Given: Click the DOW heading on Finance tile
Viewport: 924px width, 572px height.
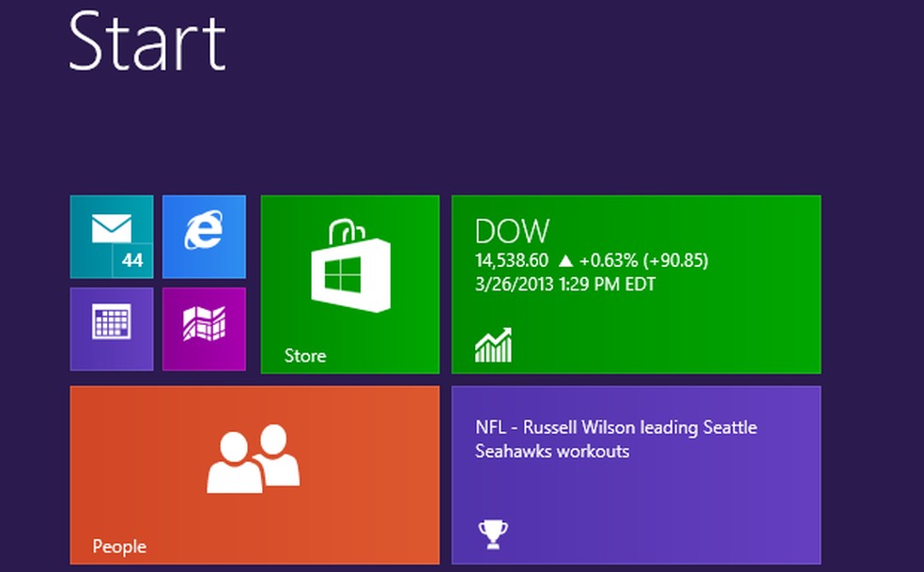Looking at the screenshot, I should pos(512,230).
